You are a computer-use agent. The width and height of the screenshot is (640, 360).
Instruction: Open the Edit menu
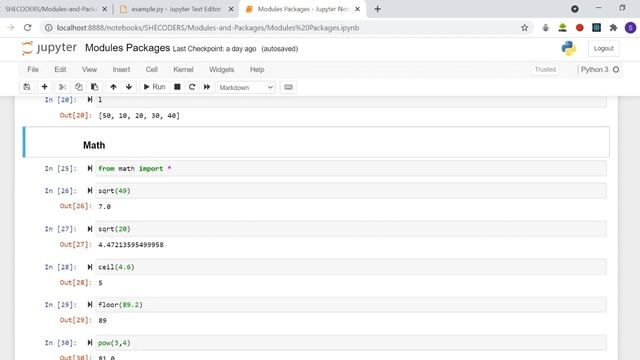click(60, 69)
